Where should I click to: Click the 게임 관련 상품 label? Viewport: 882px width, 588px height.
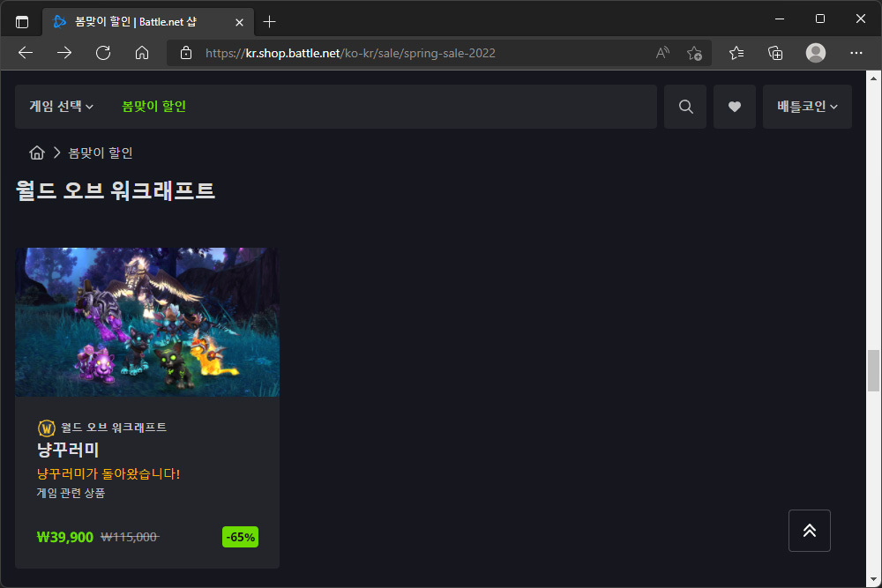[71, 493]
